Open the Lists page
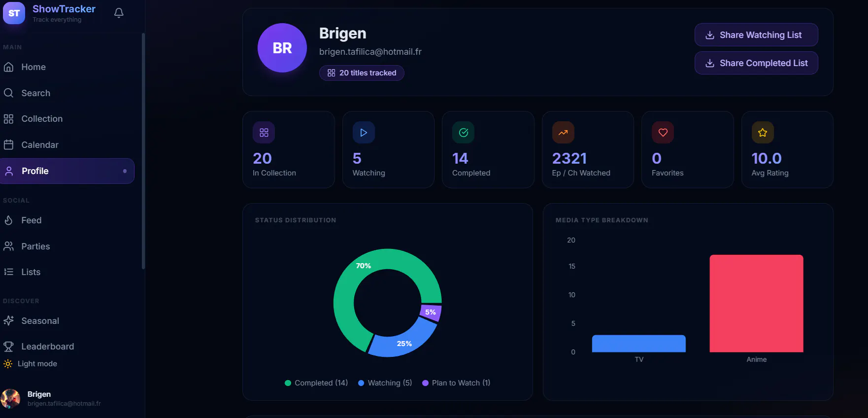 tap(67, 272)
